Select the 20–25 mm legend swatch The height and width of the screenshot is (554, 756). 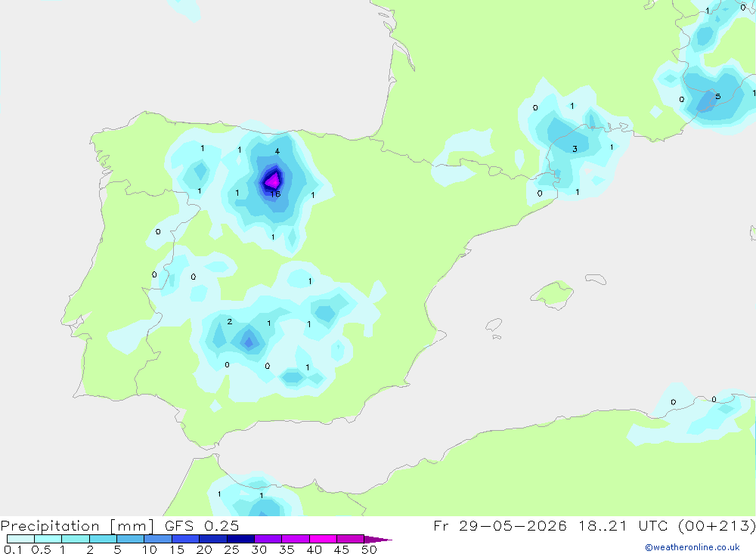(x=213, y=539)
